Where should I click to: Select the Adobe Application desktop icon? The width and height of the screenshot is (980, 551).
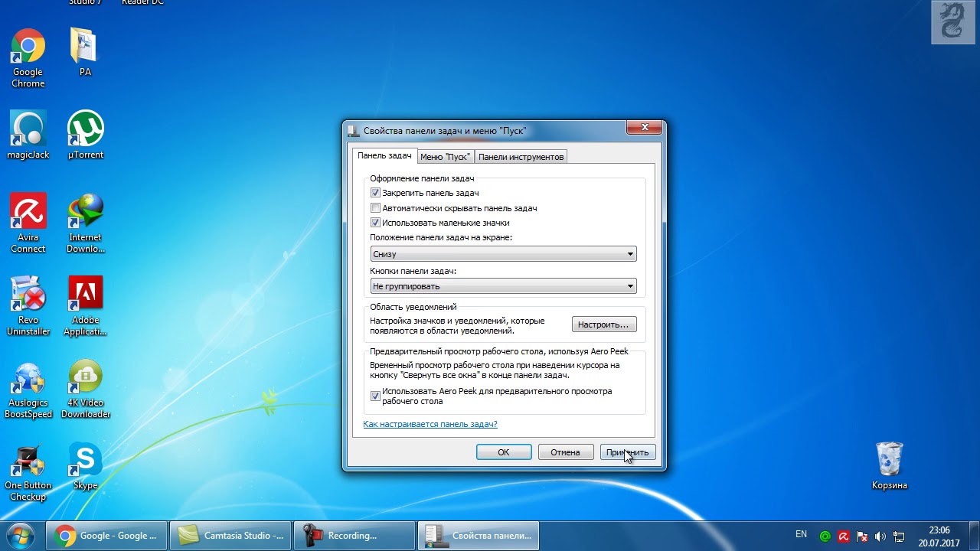click(x=86, y=306)
